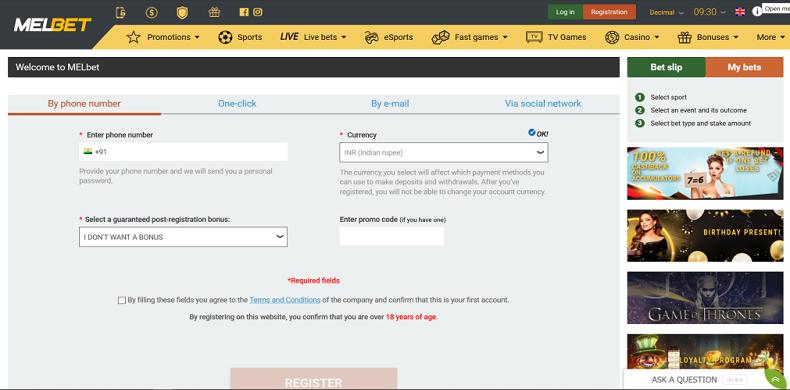790x390 pixels.
Task: Click the Sports soccer ball icon
Action: [x=225, y=37]
